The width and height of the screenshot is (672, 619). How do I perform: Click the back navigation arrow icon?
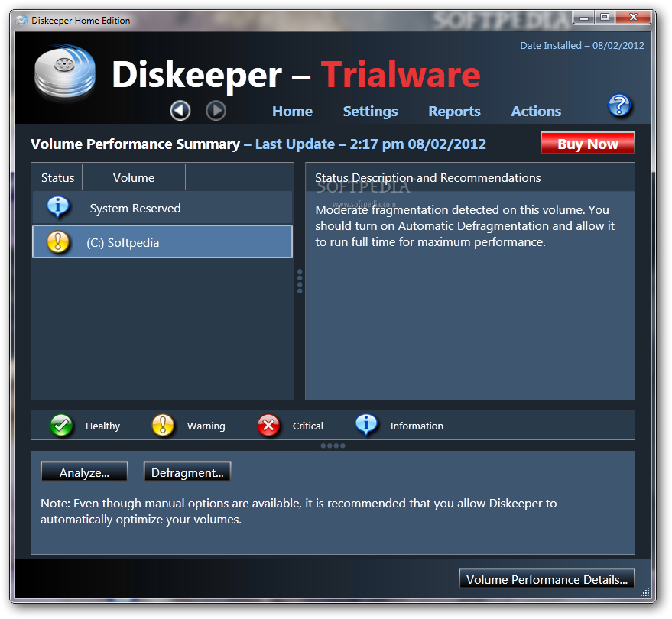180,111
